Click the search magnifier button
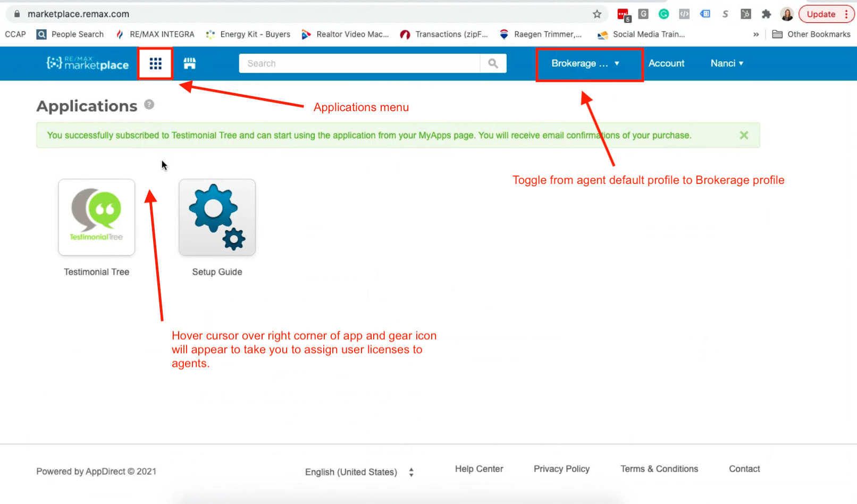 tap(493, 63)
